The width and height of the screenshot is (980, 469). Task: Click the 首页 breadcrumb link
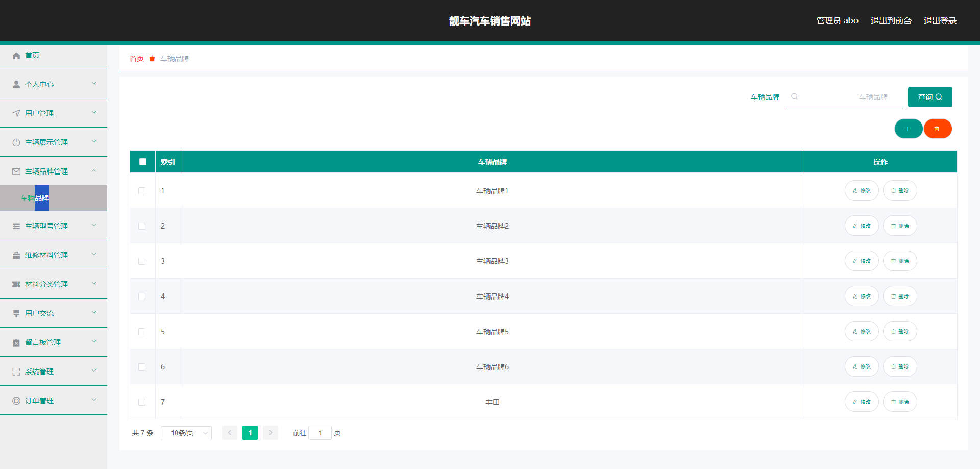[137, 59]
